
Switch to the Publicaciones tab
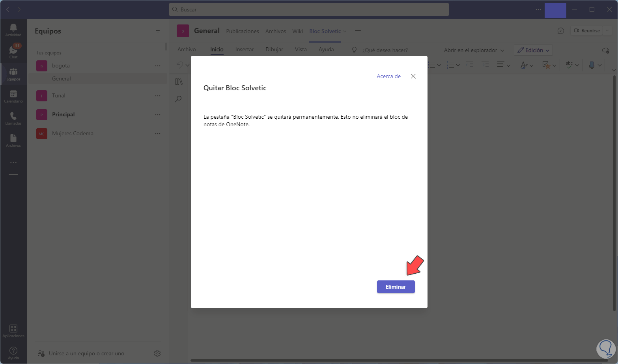[x=243, y=31]
